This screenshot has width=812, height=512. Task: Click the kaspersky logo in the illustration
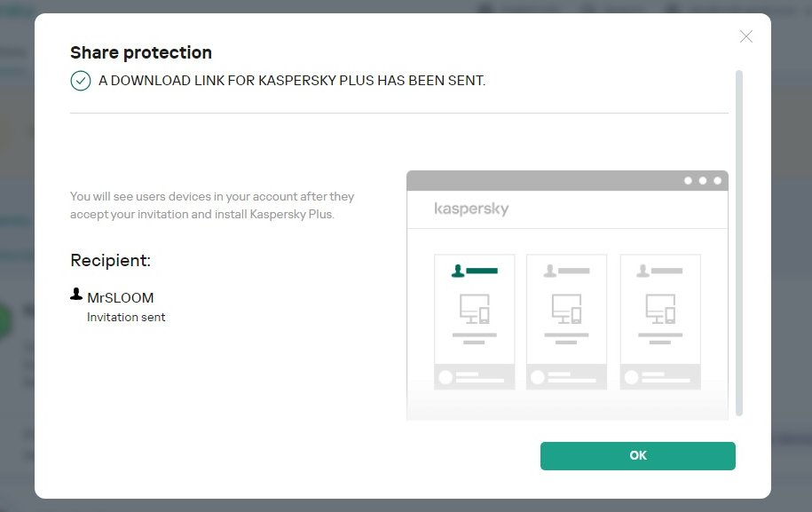(471, 209)
